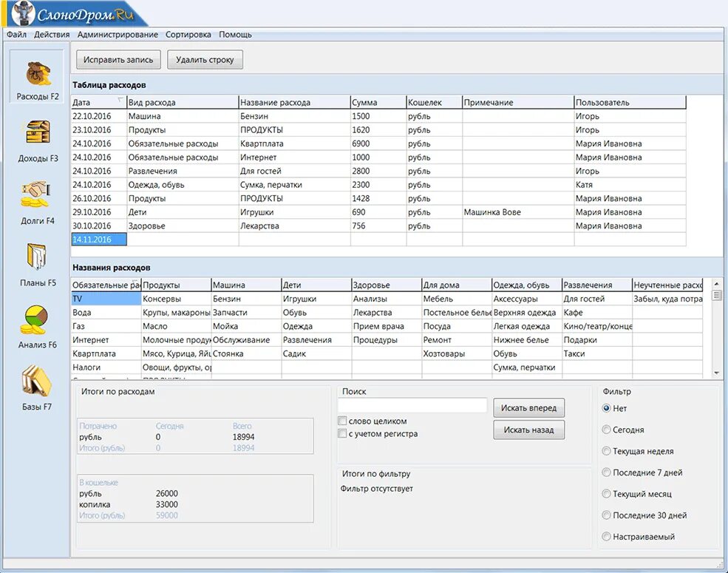Click the Здоровье column header in names table

tap(387, 285)
